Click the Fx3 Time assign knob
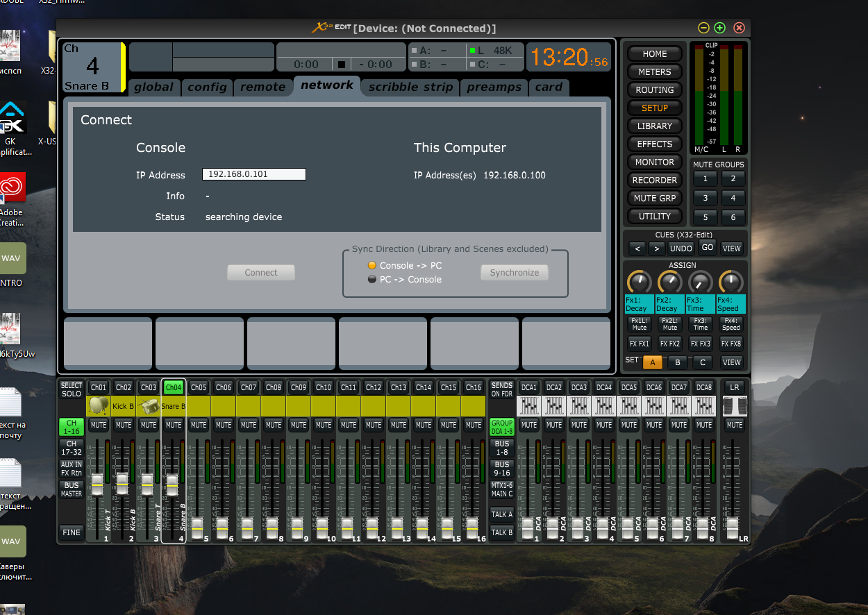The height and width of the screenshot is (615, 868). [x=700, y=282]
